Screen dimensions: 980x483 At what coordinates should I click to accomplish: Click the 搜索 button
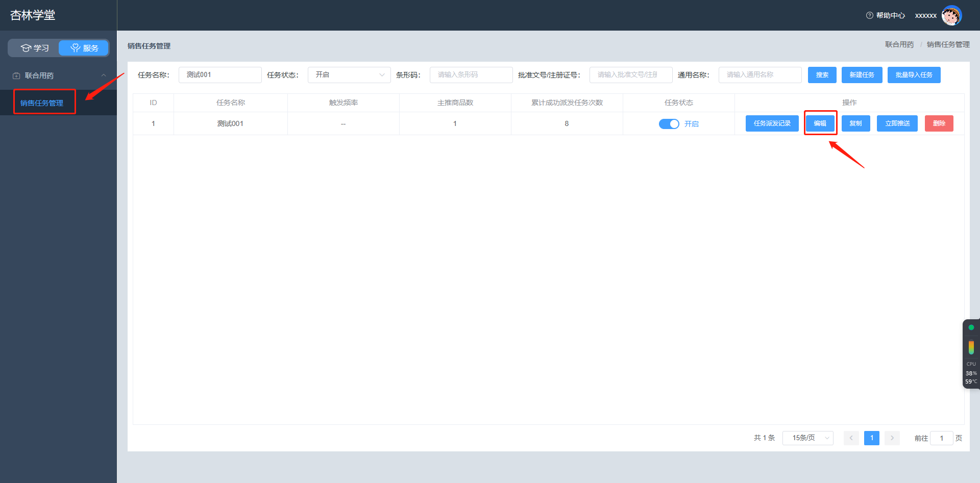click(822, 75)
